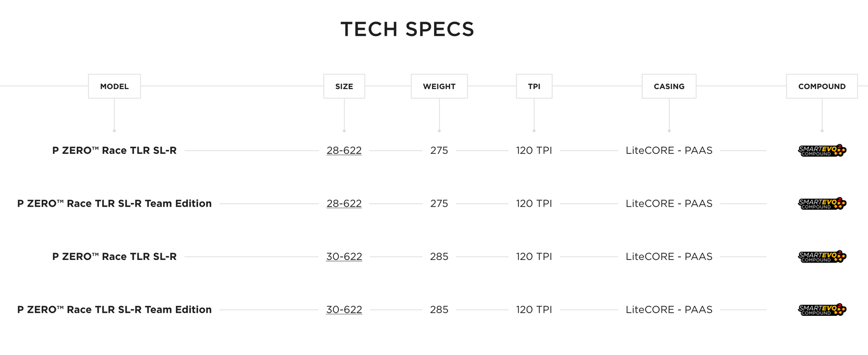Image resolution: width=868 pixels, height=355 pixels.
Task: Click the TECH SPECS heading
Action: (407, 29)
